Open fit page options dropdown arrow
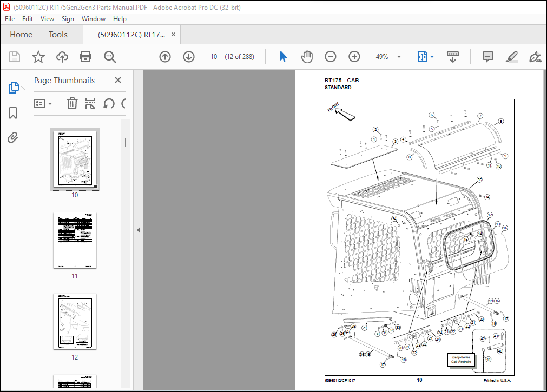Image resolution: width=547 pixels, height=392 pixels. [432, 57]
